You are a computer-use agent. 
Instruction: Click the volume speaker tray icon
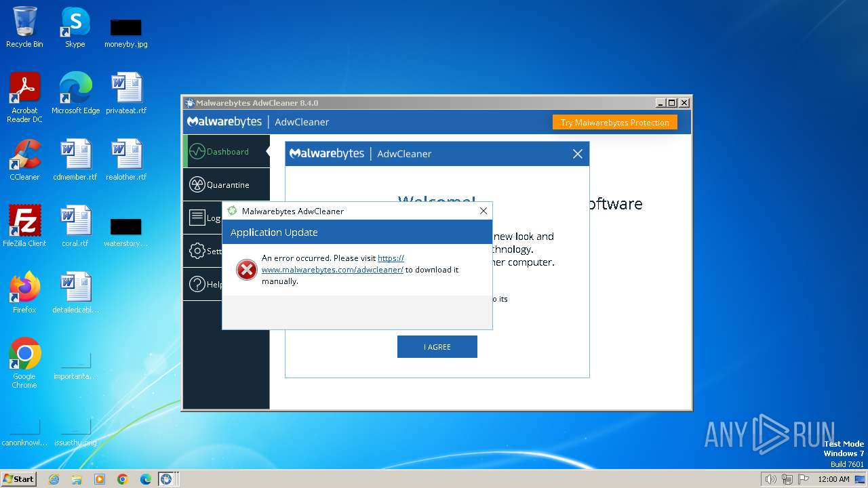point(770,479)
